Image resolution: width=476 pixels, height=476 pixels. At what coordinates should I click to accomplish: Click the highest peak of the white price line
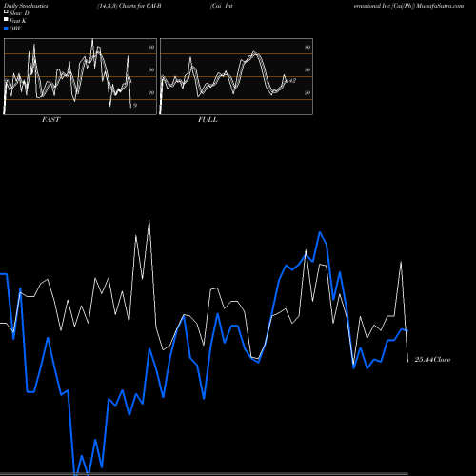click(149, 221)
